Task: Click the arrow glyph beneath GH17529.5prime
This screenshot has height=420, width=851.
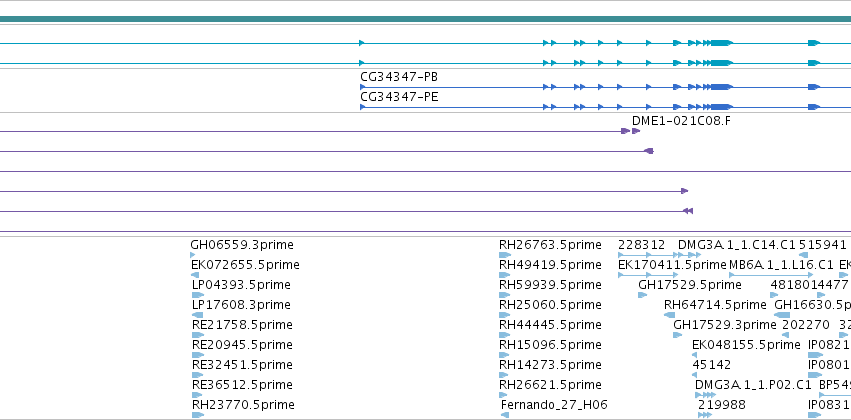Action: pyautogui.click(x=643, y=295)
